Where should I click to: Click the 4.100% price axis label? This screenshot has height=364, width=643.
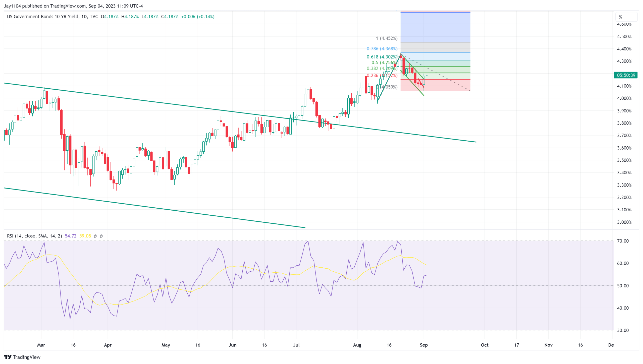624,86
